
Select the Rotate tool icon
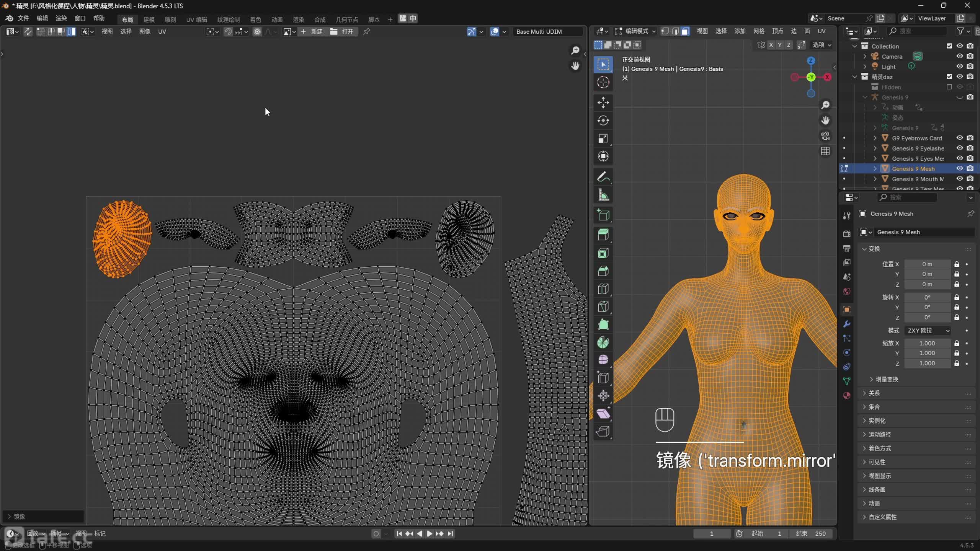[x=603, y=121]
